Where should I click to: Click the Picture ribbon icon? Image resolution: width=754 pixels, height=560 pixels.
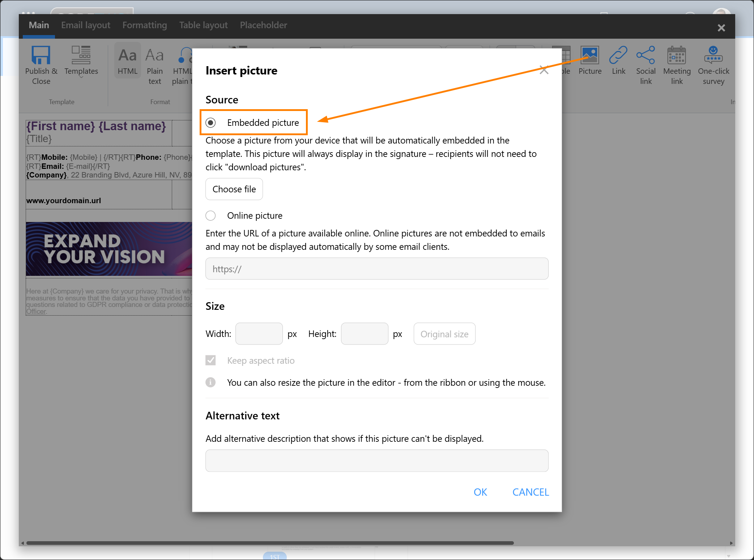(590, 55)
